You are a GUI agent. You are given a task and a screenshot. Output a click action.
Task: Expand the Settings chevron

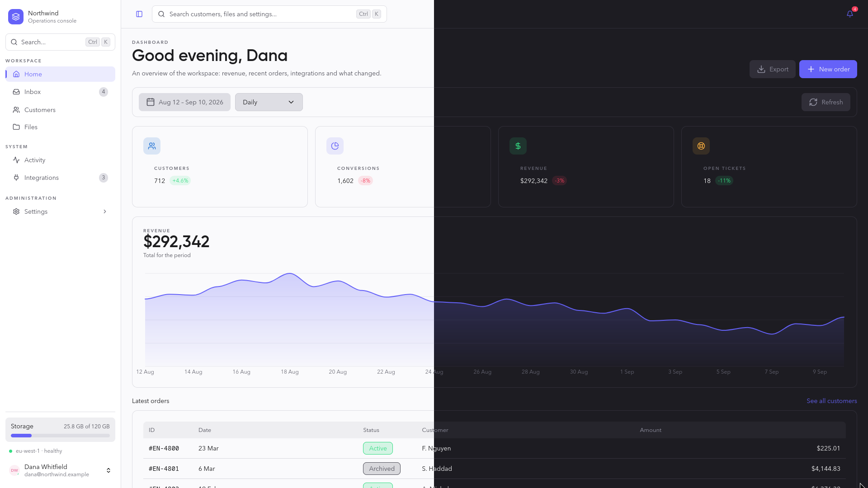pyautogui.click(x=105, y=211)
